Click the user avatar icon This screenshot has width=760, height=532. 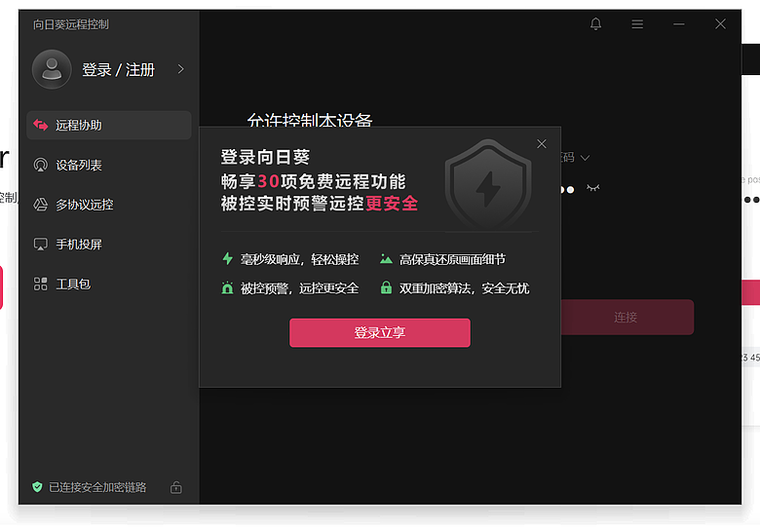(x=52, y=69)
